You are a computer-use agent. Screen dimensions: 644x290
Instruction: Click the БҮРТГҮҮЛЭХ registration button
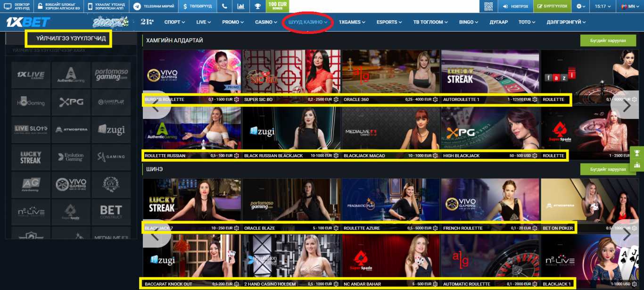tap(553, 7)
